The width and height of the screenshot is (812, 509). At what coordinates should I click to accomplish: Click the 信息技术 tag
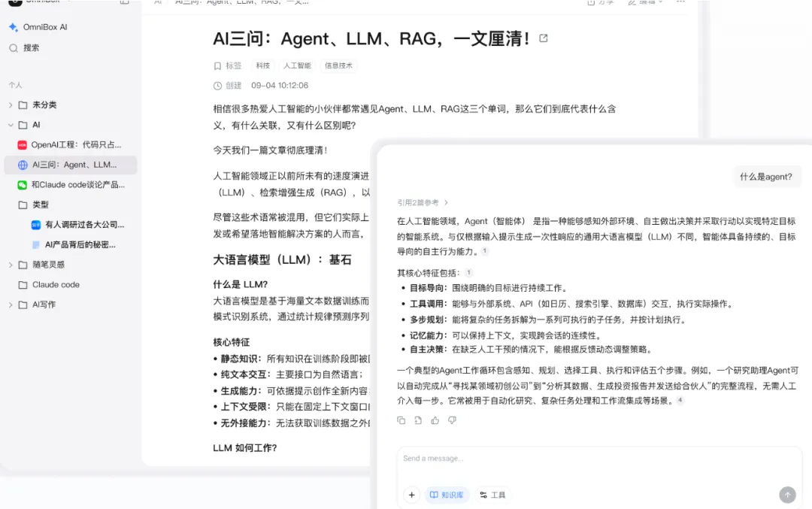(x=338, y=65)
